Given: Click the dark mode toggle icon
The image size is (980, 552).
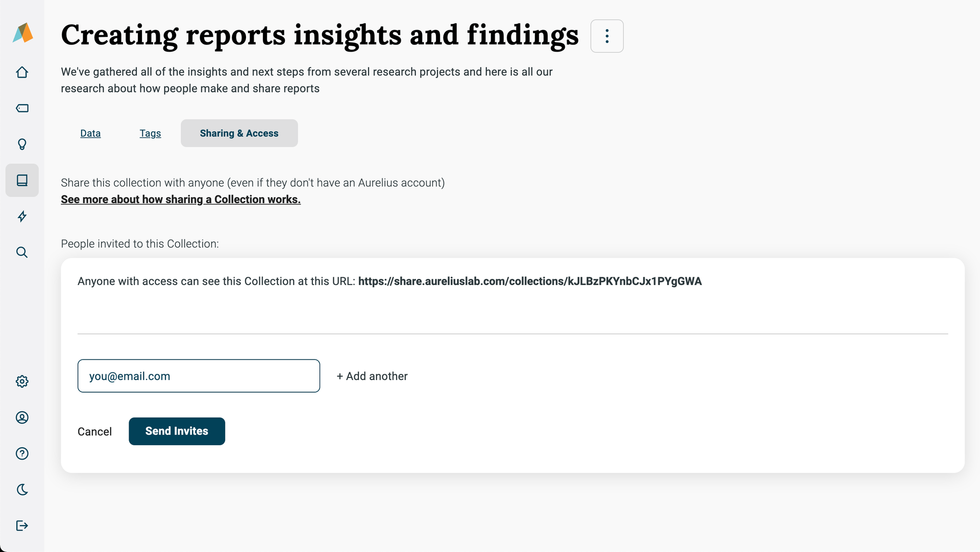Looking at the screenshot, I should tap(21, 490).
